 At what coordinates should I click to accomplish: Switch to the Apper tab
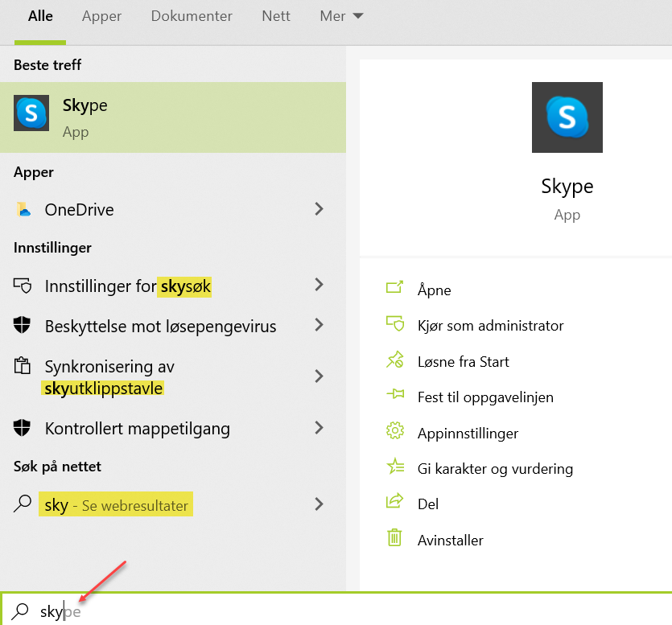pyautogui.click(x=101, y=16)
